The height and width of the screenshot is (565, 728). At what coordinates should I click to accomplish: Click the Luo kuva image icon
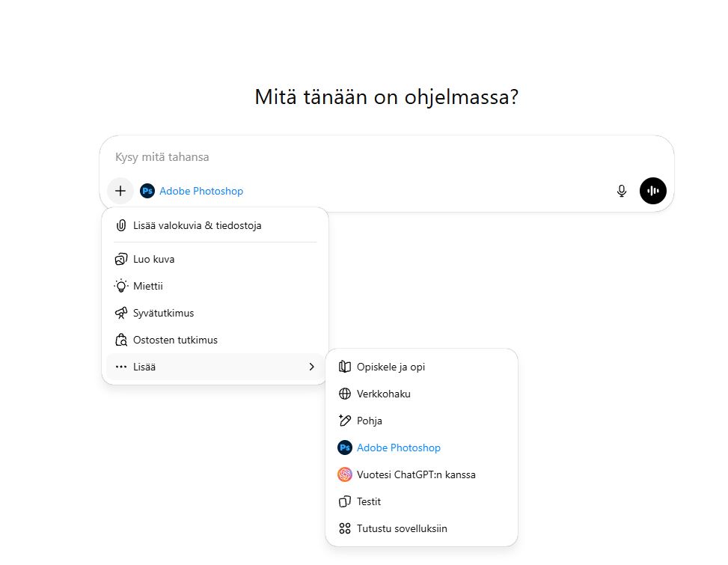[x=121, y=259]
